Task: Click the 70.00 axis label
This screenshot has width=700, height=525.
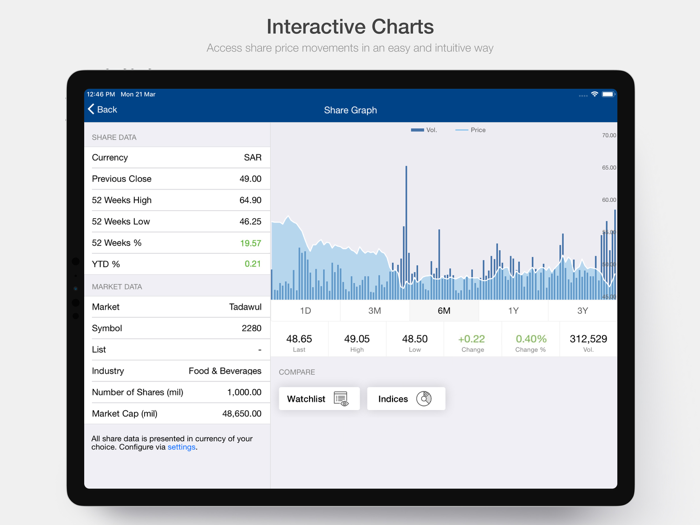Action: pos(609,135)
